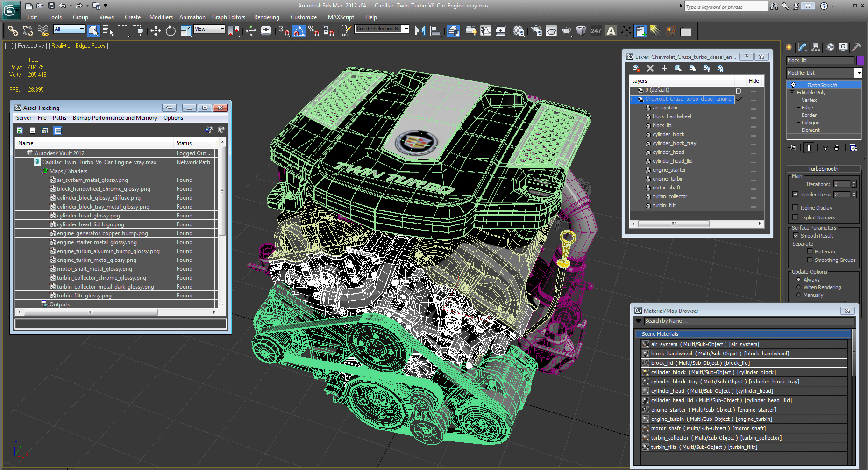Open the Curve Editor
The height and width of the screenshot is (470, 868).
[485, 31]
